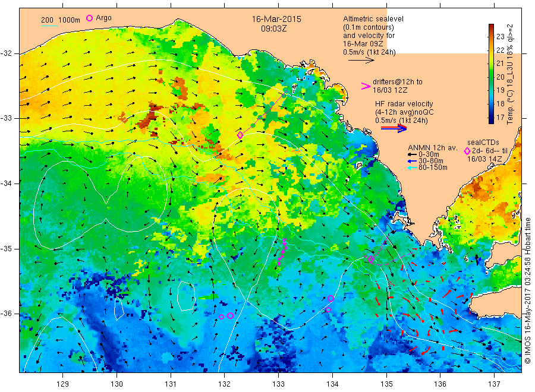The height and width of the screenshot is (392, 535).
Task: Click the -36 latitude axis label
Action: pyautogui.click(x=6, y=313)
